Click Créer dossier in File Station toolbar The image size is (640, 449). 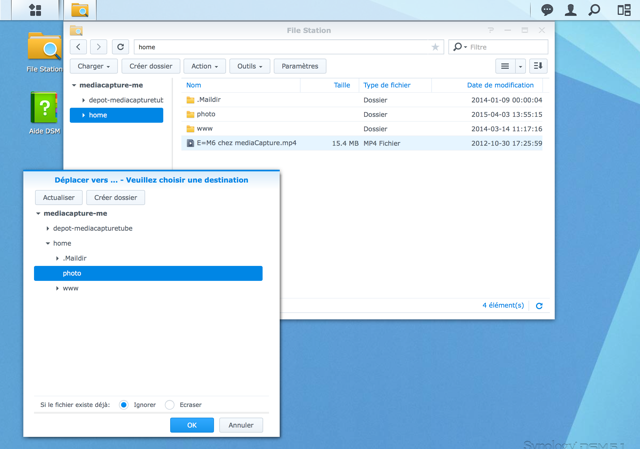[151, 66]
